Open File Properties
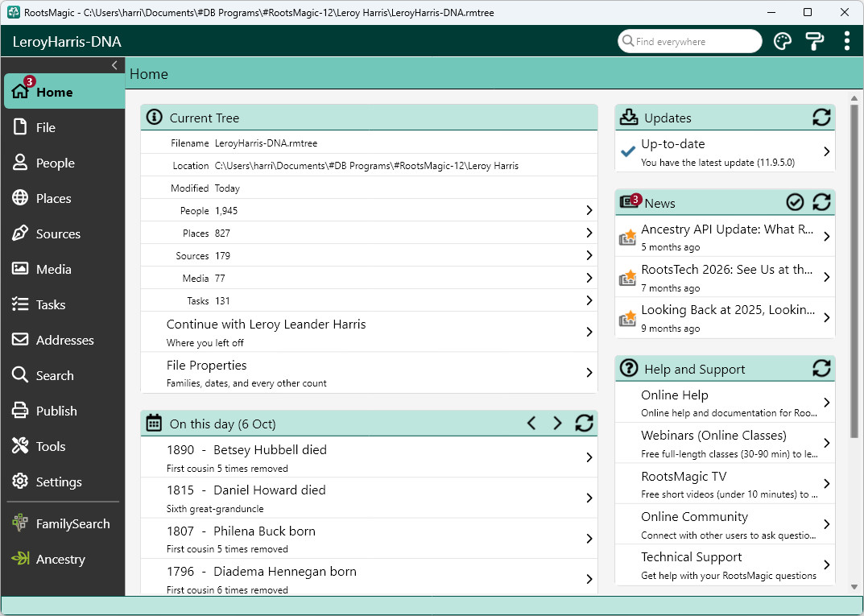The image size is (864, 616). pos(369,373)
